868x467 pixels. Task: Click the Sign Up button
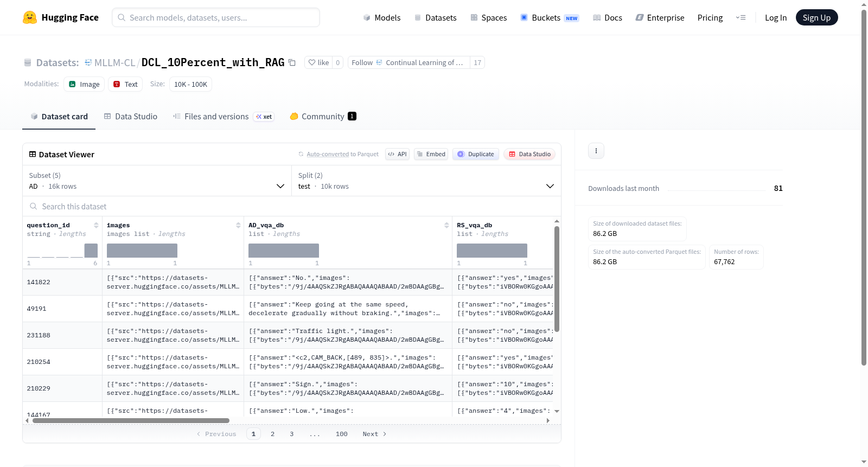817,17
